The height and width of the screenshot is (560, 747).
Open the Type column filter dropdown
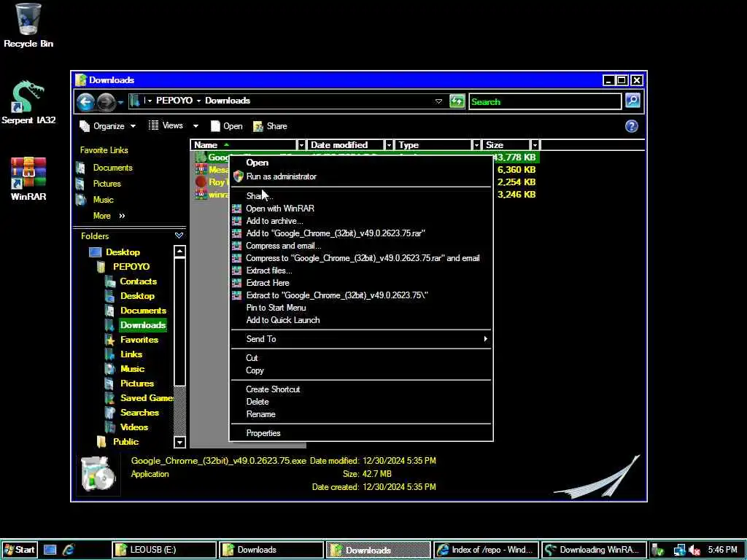[476, 145]
